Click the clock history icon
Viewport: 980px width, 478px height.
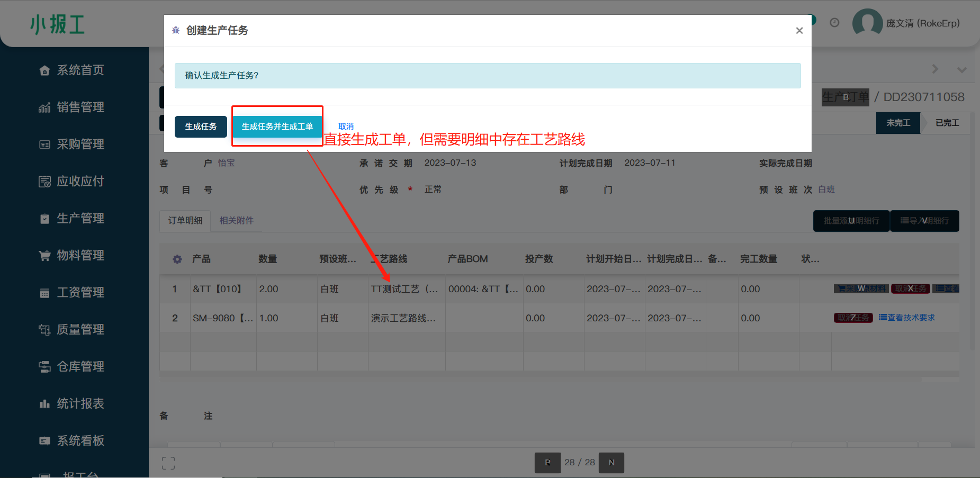coord(834,23)
